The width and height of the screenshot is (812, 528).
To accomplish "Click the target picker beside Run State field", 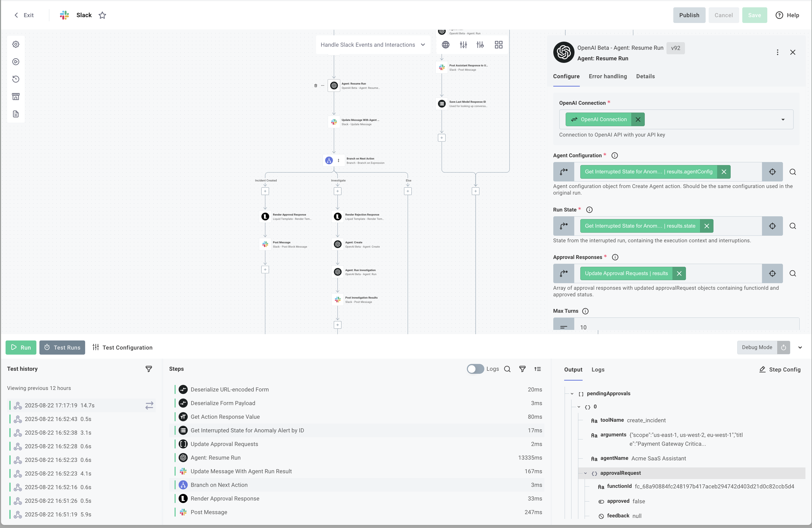I will point(772,226).
